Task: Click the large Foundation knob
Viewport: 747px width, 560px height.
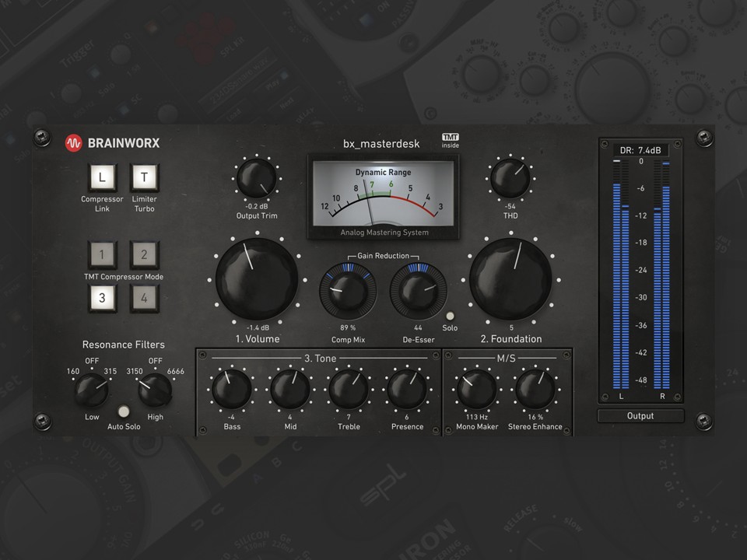Action: click(x=510, y=279)
